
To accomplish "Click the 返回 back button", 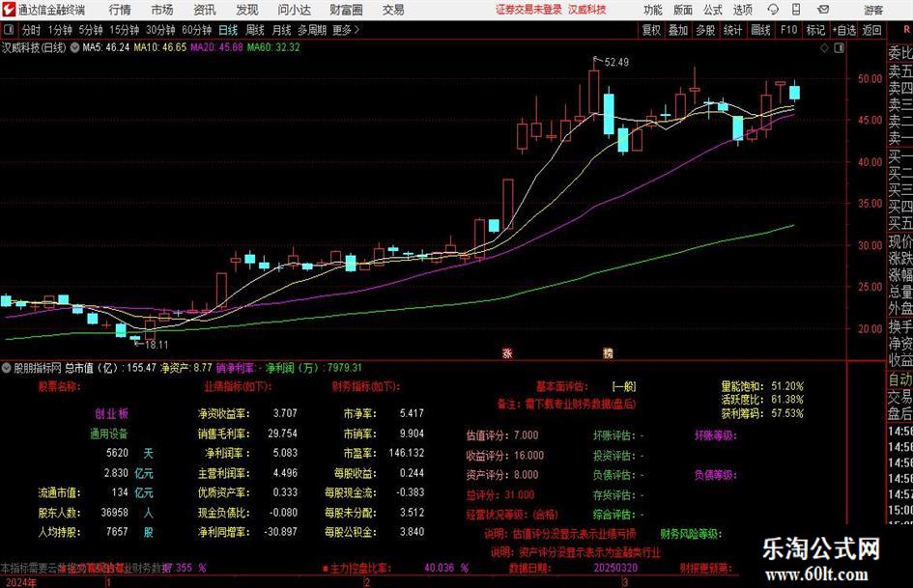I will coord(871,30).
